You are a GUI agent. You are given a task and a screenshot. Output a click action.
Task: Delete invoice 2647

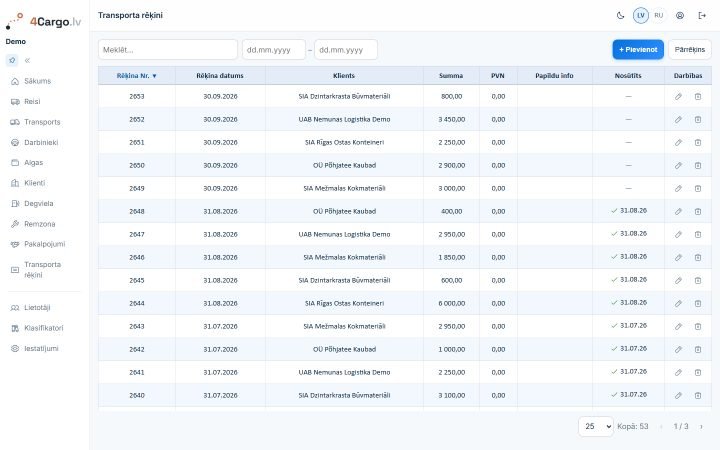click(x=698, y=234)
